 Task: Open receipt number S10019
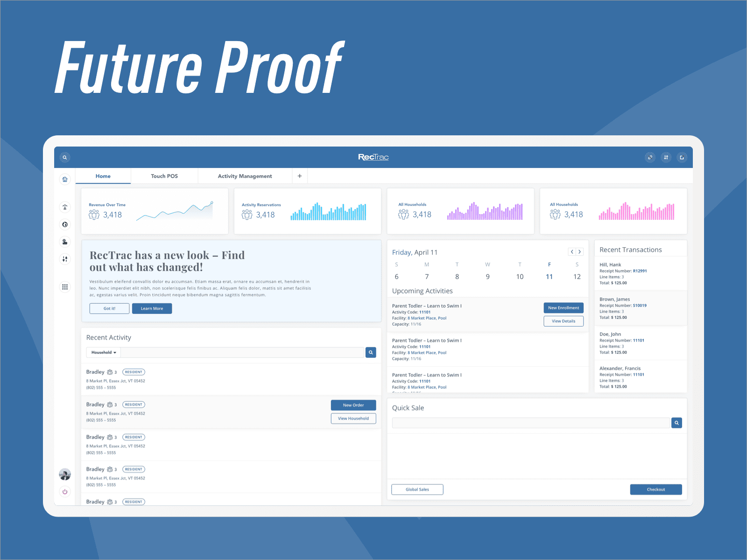[640, 306]
